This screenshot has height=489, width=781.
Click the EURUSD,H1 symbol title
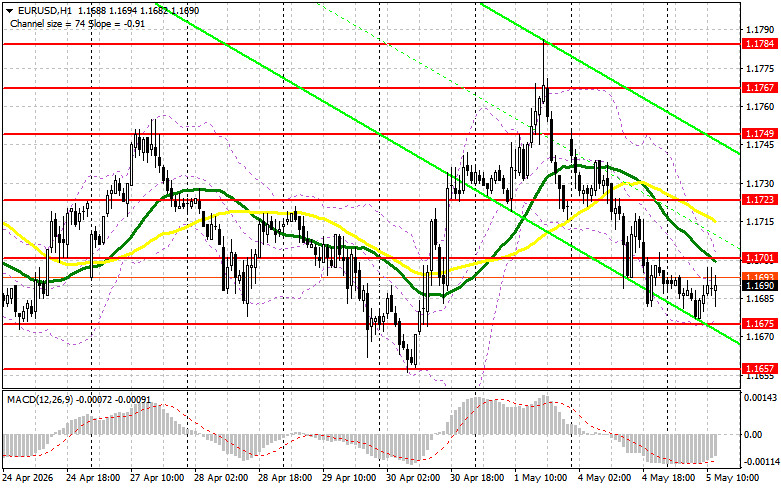[x=44, y=10]
